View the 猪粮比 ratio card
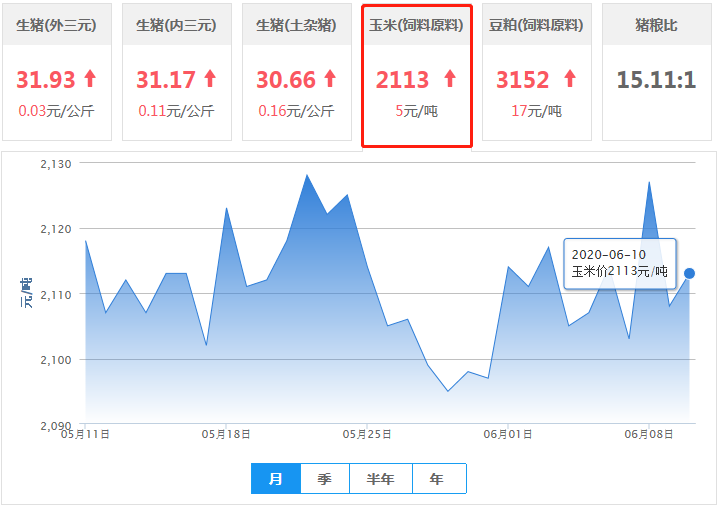 (656, 25)
